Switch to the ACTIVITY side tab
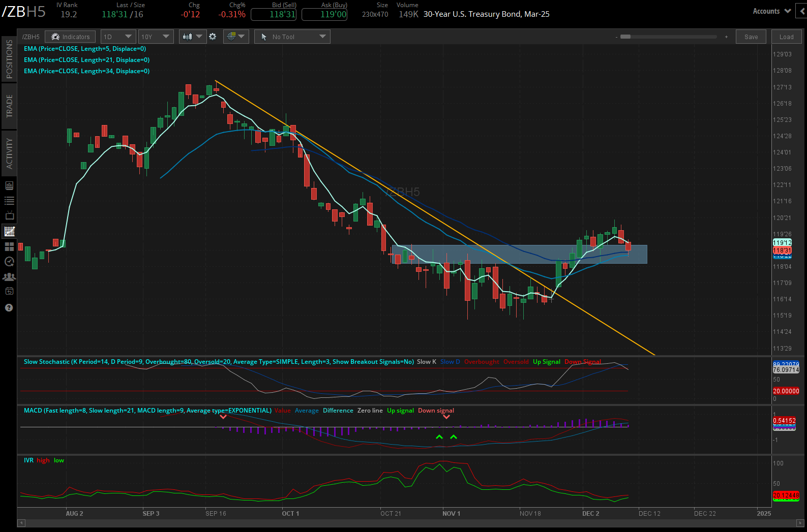The image size is (807, 532). click(9, 153)
